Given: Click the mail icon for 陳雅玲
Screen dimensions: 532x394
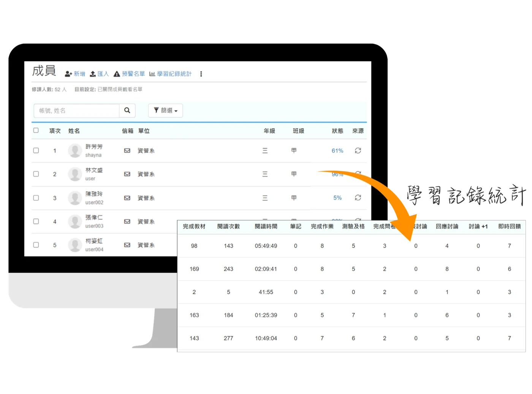Looking at the screenshot, I should click(127, 198).
